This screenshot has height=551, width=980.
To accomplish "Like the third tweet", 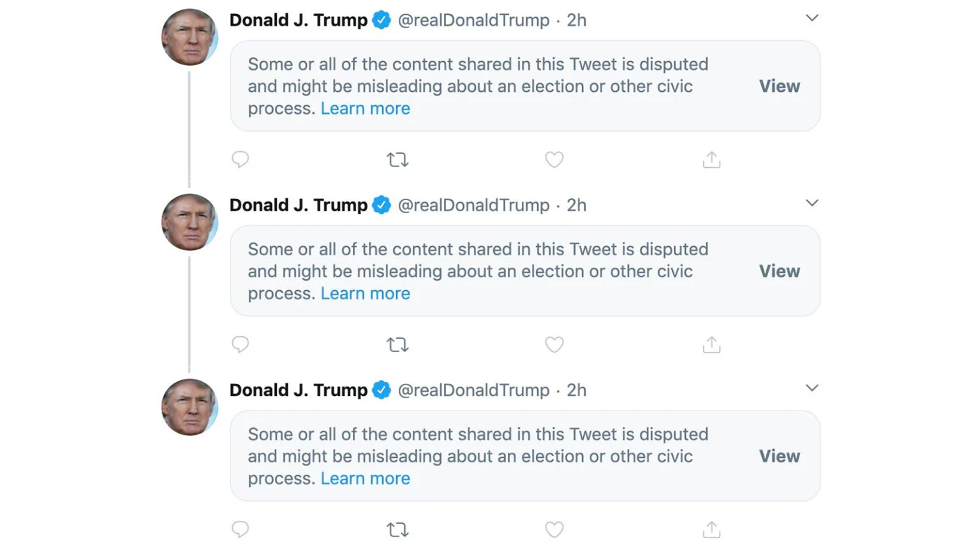I will coord(554,529).
